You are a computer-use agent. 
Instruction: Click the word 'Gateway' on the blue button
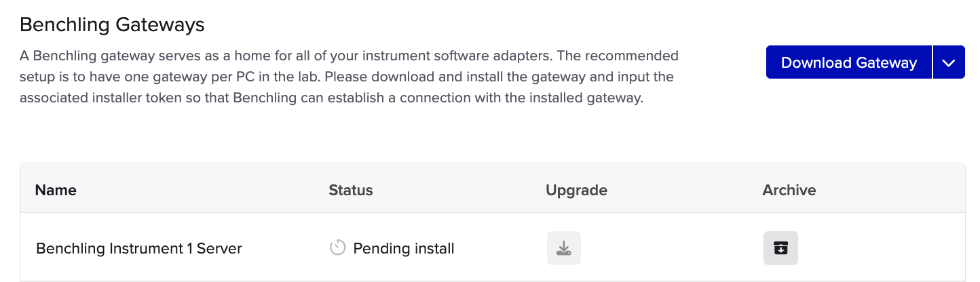click(885, 63)
